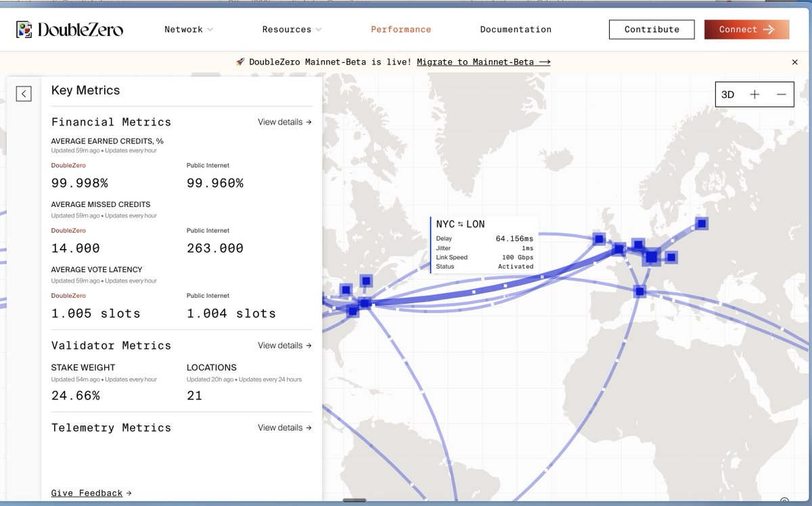812x506 pixels.
Task: Click the DoubleZero logo
Action: coord(70,29)
